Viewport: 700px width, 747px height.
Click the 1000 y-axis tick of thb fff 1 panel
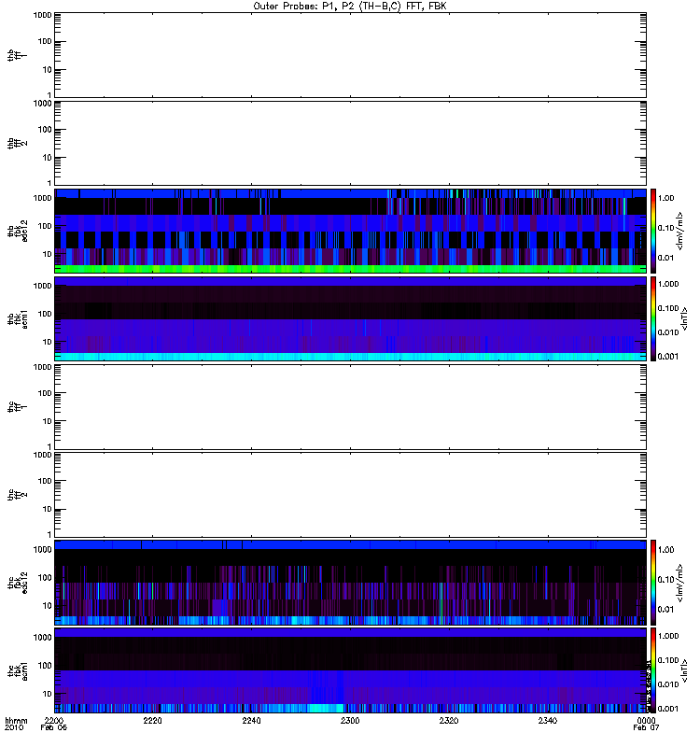(x=42, y=15)
